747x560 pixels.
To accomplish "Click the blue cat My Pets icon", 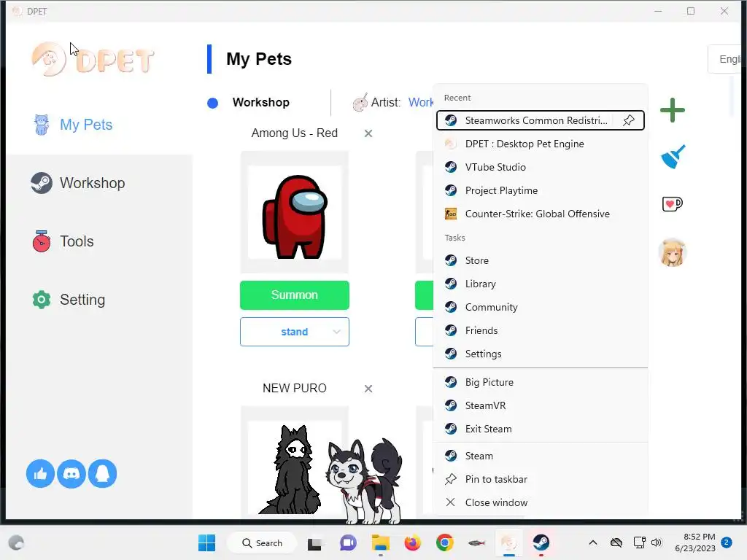I will coord(42,125).
